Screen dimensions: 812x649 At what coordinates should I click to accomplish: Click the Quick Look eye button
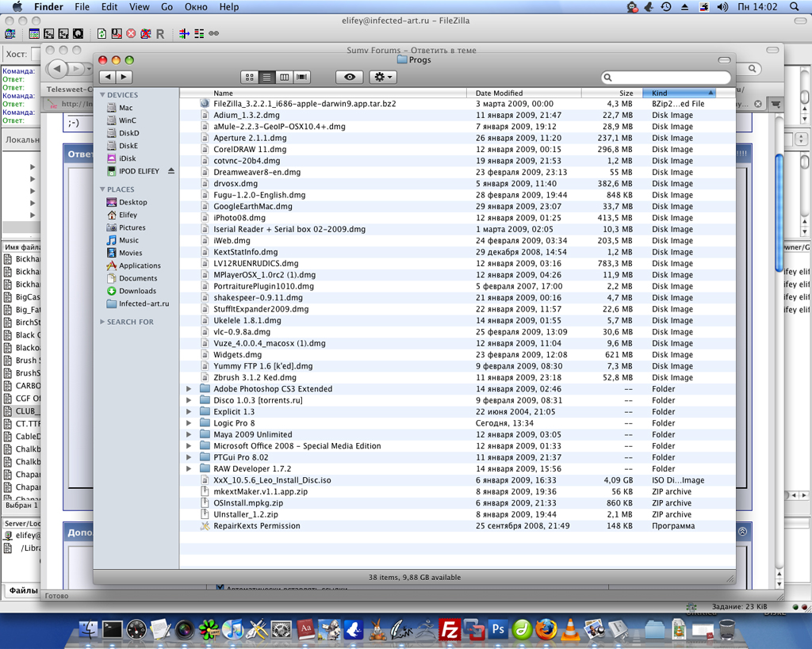click(x=350, y=77)
